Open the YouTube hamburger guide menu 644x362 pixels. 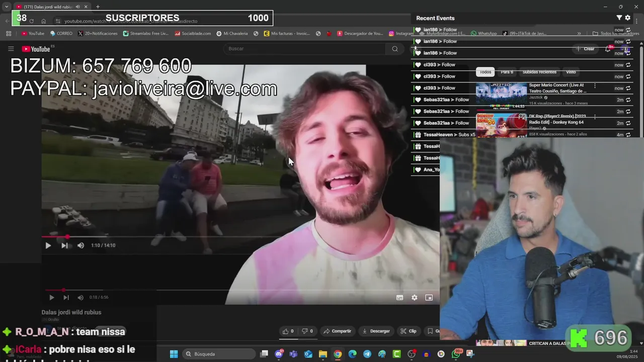[11, 49]
